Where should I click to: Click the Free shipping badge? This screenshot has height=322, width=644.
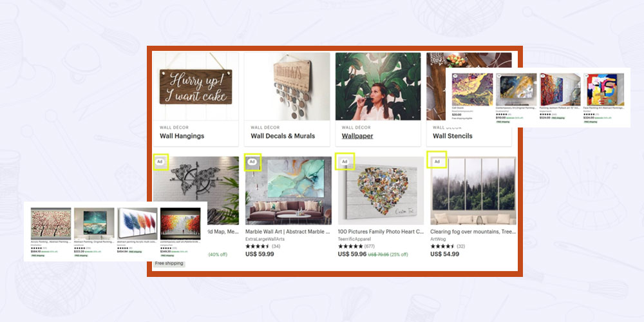point(169,263)
